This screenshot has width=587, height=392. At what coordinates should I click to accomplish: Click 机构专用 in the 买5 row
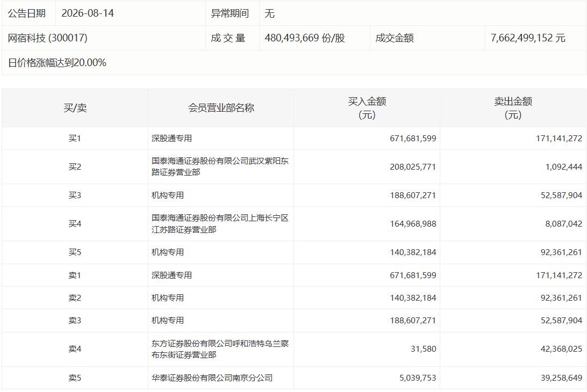pyautogui.click(x=168, y=252)
